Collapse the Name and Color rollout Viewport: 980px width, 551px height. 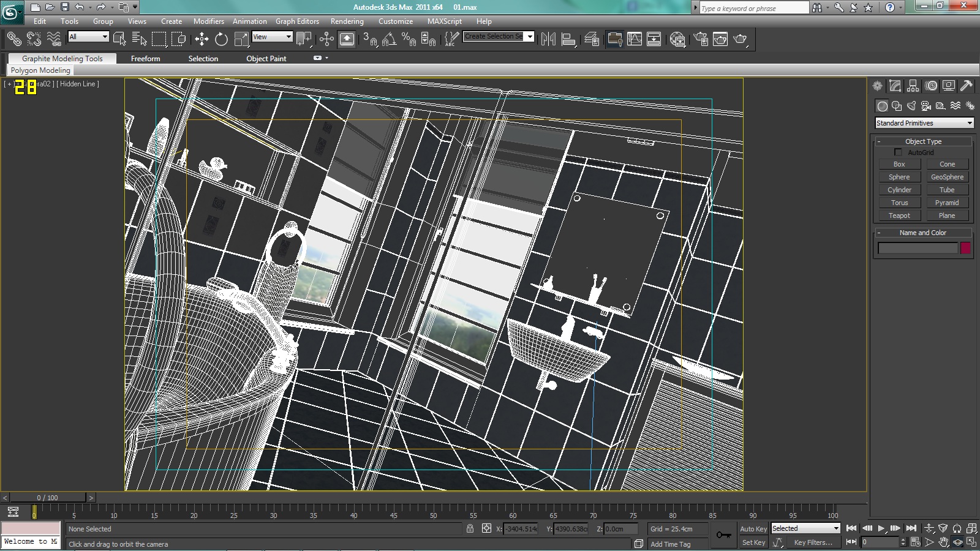[x=924, y=233]
